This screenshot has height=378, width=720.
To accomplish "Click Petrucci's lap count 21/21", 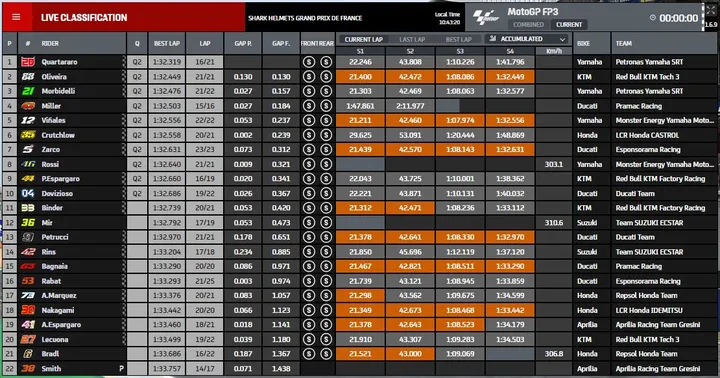I will [x=205, y=237].
